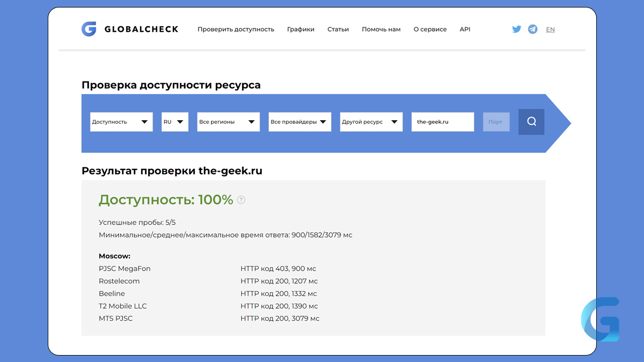This screenshot has height=362, width=644.
Task: Open Помочь нам menu item
Action: (x=381, y=29)
